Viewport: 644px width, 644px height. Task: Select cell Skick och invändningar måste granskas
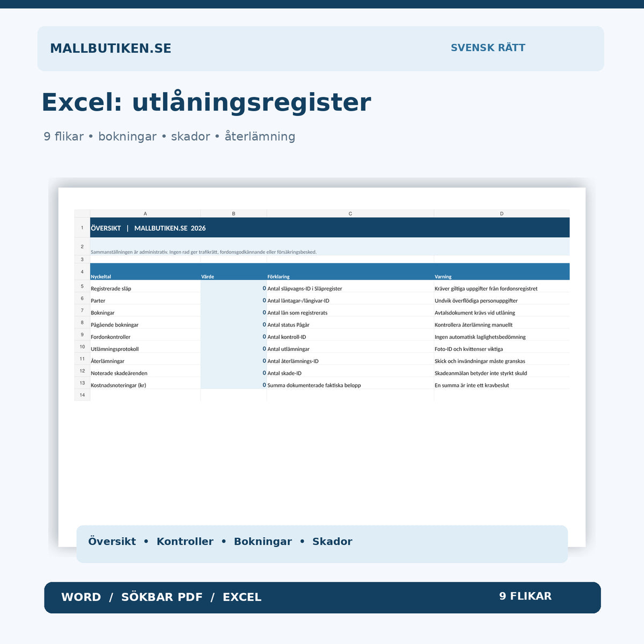[502, 359]
